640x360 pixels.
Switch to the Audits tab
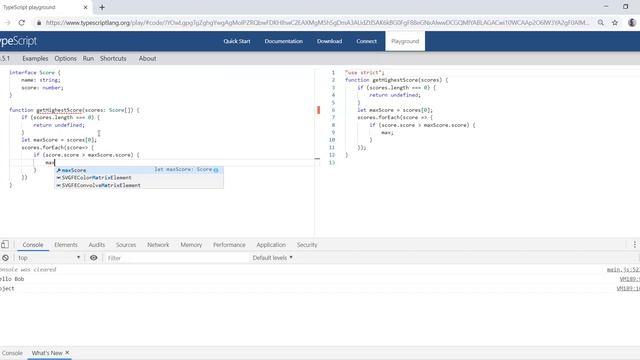point(97,244)
